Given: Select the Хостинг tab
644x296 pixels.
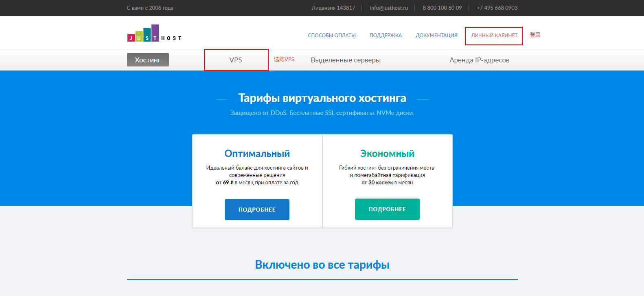Looking at the screenshot, I should point(148,60).
